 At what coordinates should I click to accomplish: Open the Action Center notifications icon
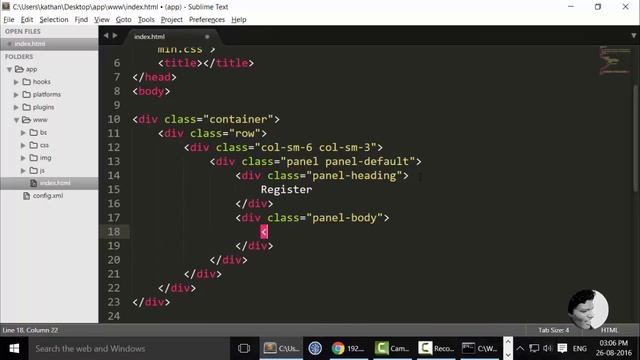[562, 349]
